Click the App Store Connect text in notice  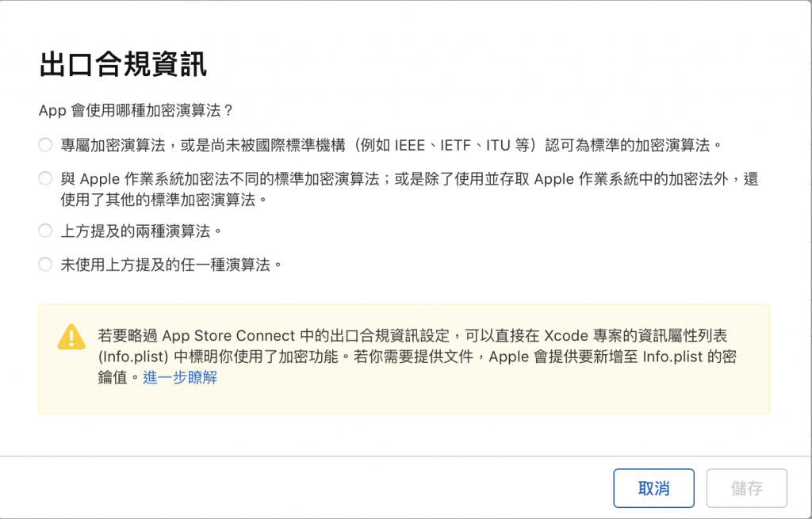point(229,336)
